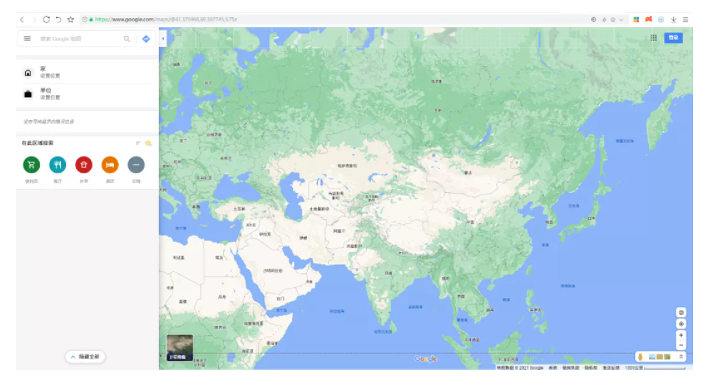Collapse the side panel arrow
721x387 pixels.
163,39
